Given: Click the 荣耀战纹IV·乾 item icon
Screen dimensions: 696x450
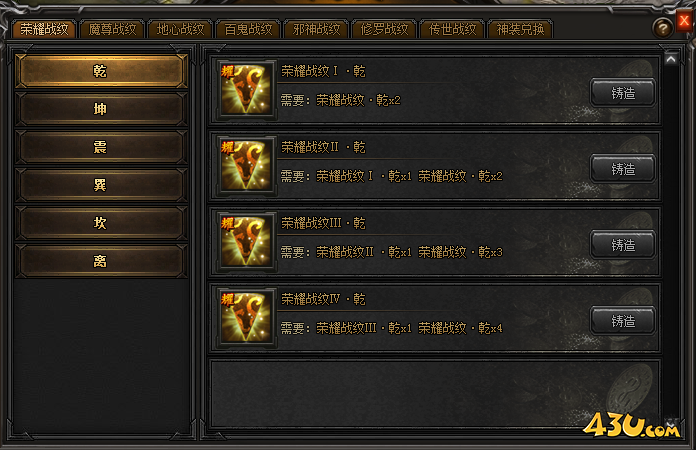Looking at the screenshot, I should click(246, 318).
